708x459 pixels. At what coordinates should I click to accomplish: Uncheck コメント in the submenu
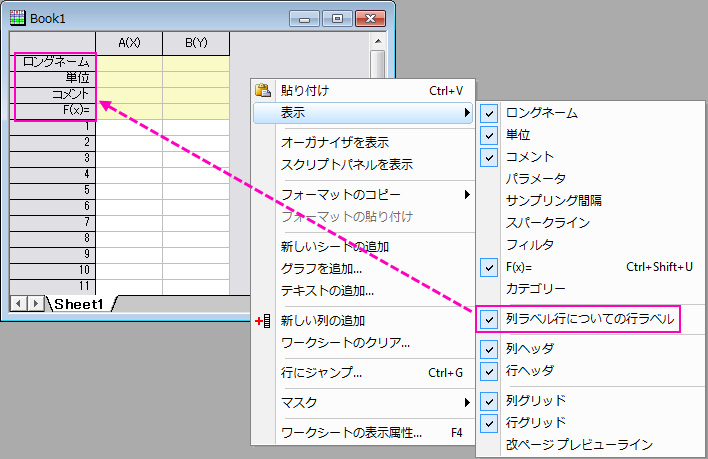(x=591, y=157)
